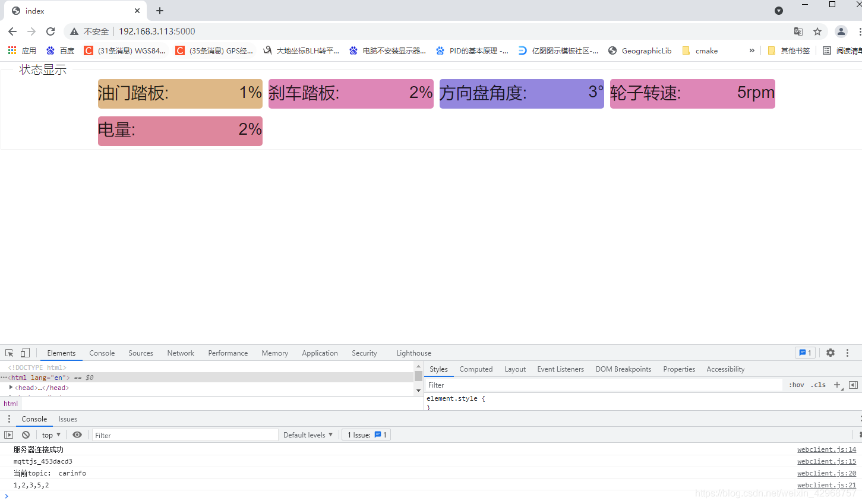Select the Event Listeners pane tab

tap(561, 369)
